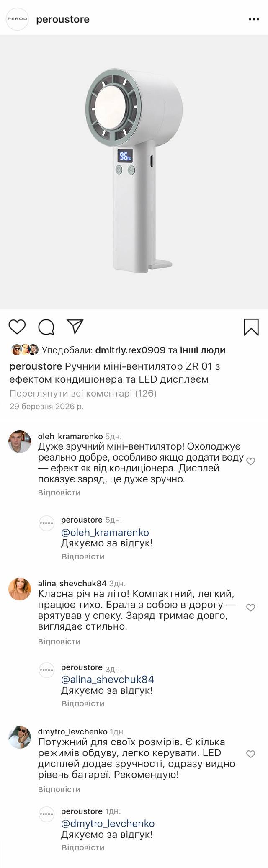
Task: Open dmytro_levchenko's avatar
Action: tap(20, 737)
